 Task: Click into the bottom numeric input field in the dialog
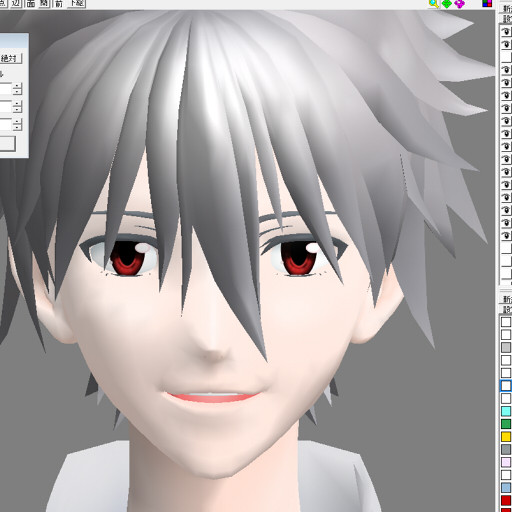(x=6, y=124)
